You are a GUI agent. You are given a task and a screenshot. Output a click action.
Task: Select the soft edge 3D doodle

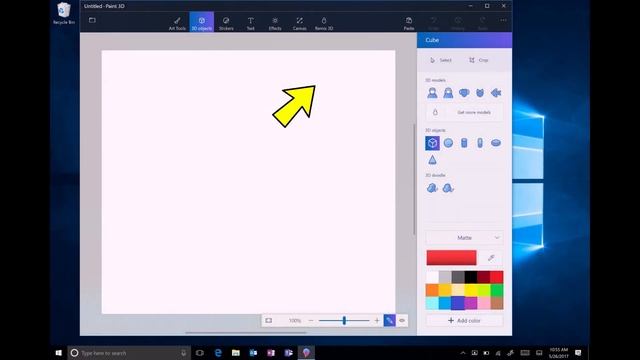pos(448,188)
